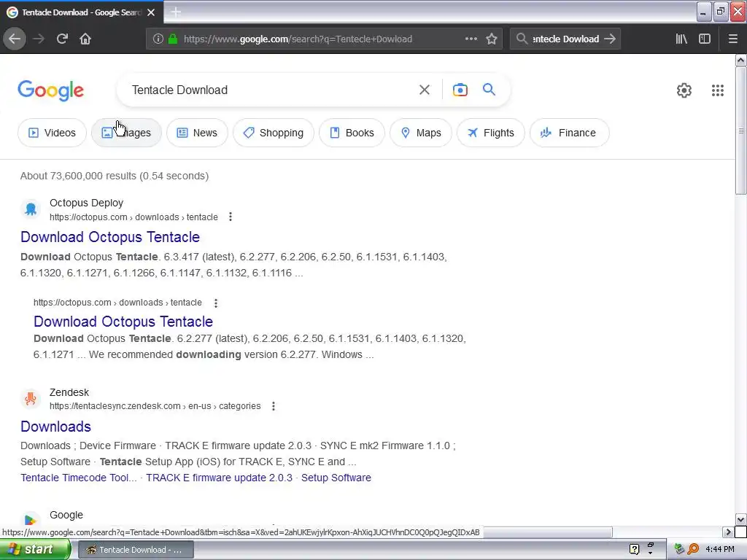This screenshot has width=747, height=560.
Task: Reload the current page
Action: coord(62,39)
